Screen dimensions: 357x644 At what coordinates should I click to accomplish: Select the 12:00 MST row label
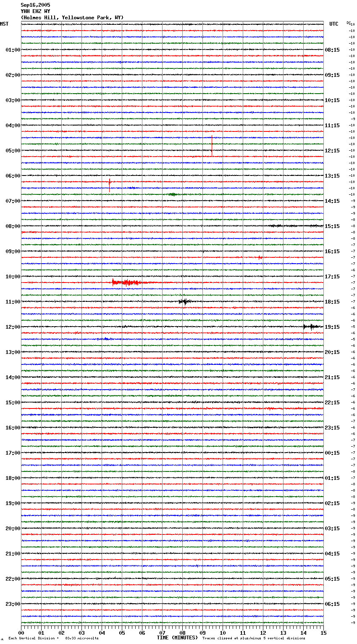(13, 327)
